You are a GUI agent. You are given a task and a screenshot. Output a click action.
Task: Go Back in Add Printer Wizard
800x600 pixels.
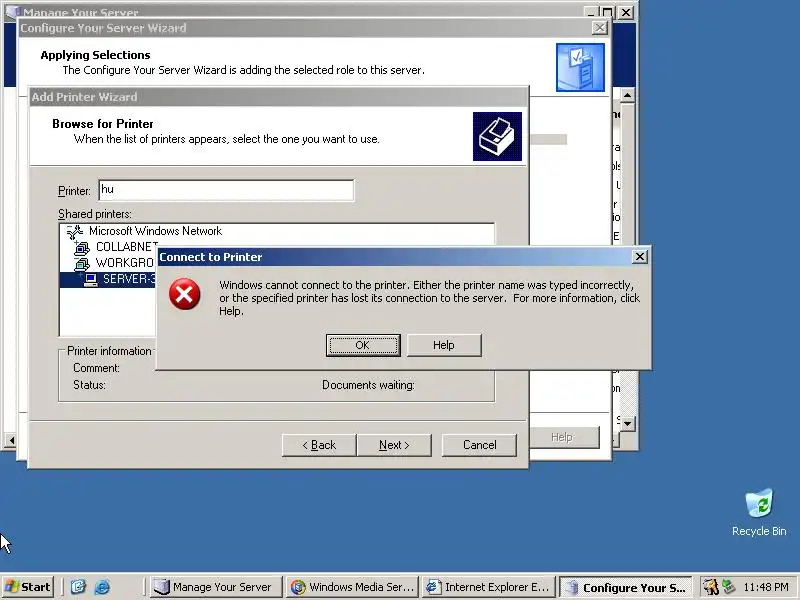319,445
